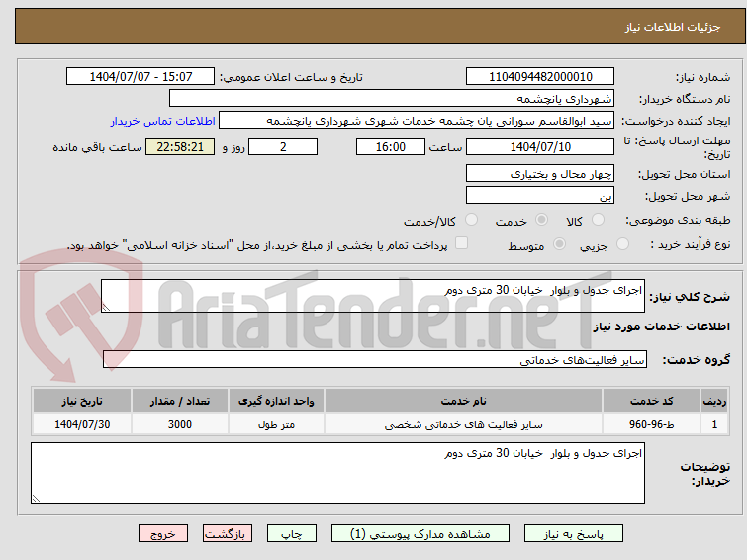Open مشاهده مدارک پیوستی (1) button

tap(420, 534)
